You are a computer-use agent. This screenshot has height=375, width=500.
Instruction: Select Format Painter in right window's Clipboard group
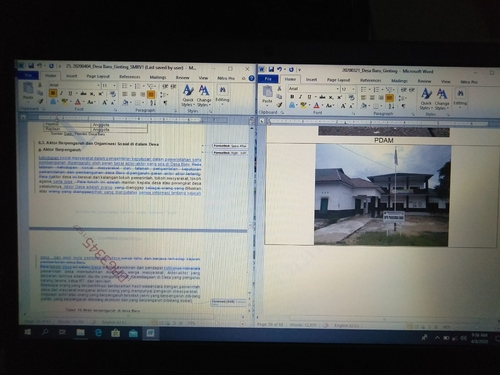coord(279,105)
